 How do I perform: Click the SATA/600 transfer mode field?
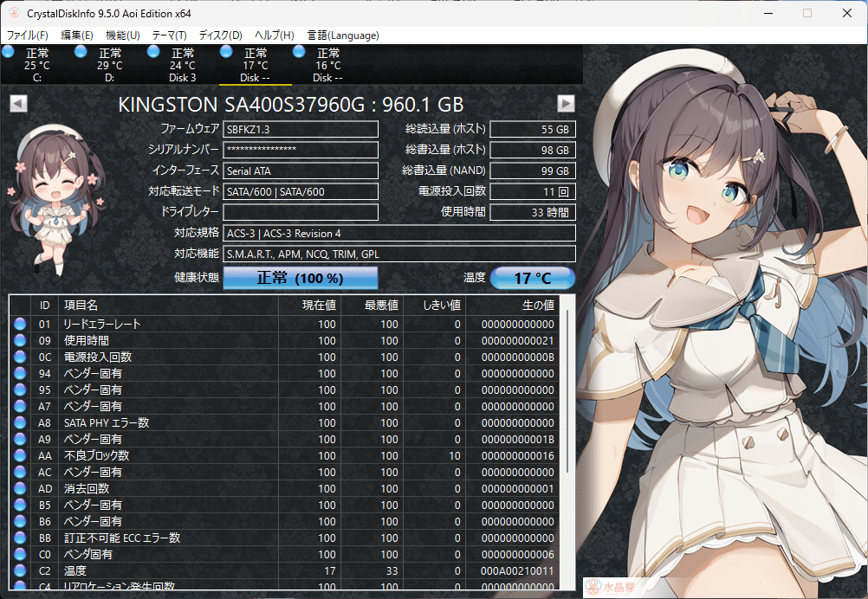(301, 192)
